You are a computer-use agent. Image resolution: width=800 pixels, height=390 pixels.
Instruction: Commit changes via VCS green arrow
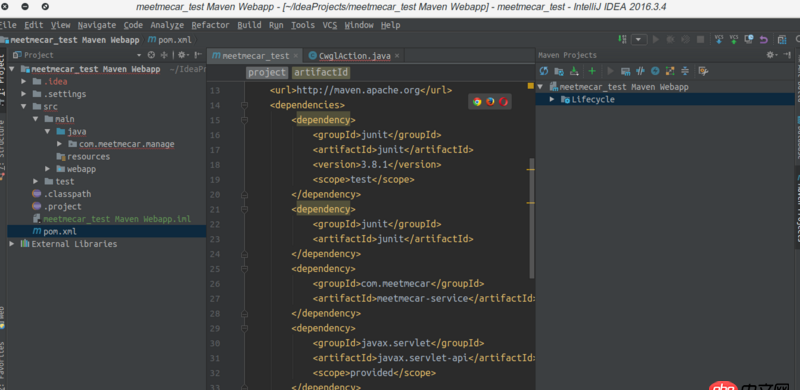tap(734, 39)
